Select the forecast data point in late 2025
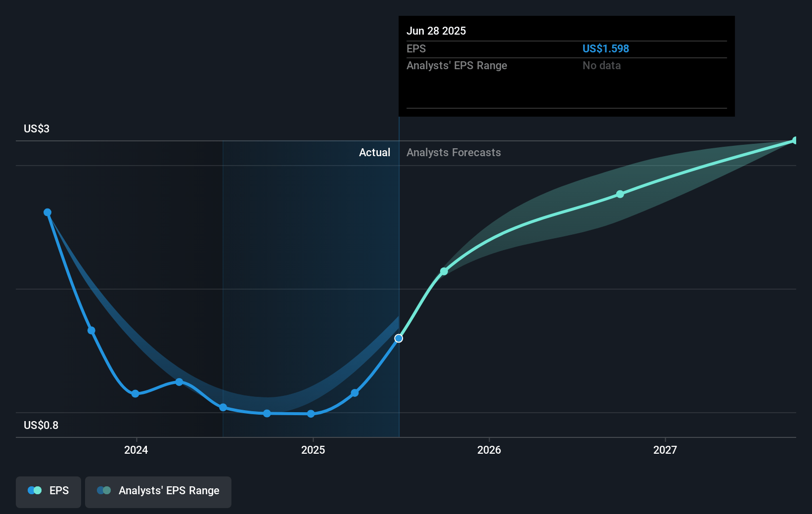This screenshot has width=812, height=514. point(444,271)
